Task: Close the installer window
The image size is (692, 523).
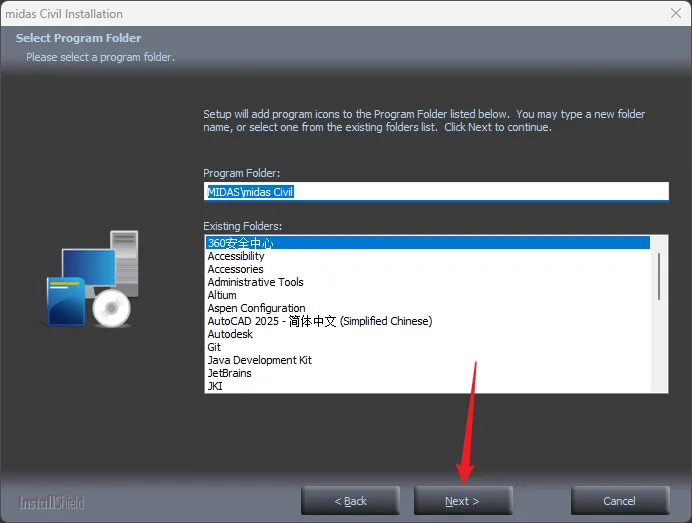Action: coord(676,13)
